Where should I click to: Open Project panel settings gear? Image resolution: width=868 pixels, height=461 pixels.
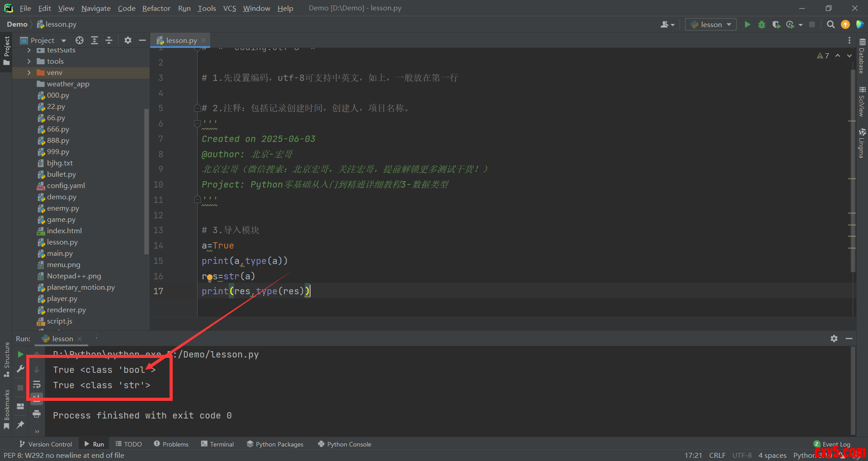pyautogui.click(x=128, y=40)
